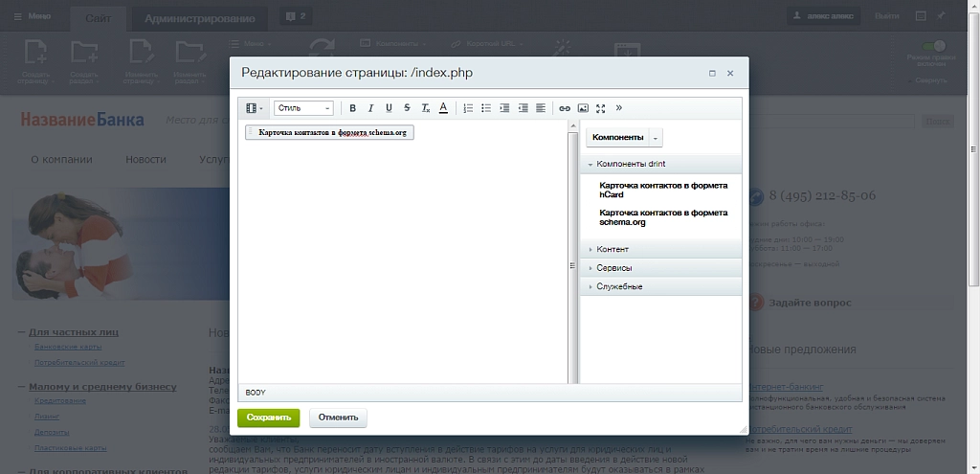Expand the Служебные section
Viewport: 980px width, 474px height.
pos(660,286)
